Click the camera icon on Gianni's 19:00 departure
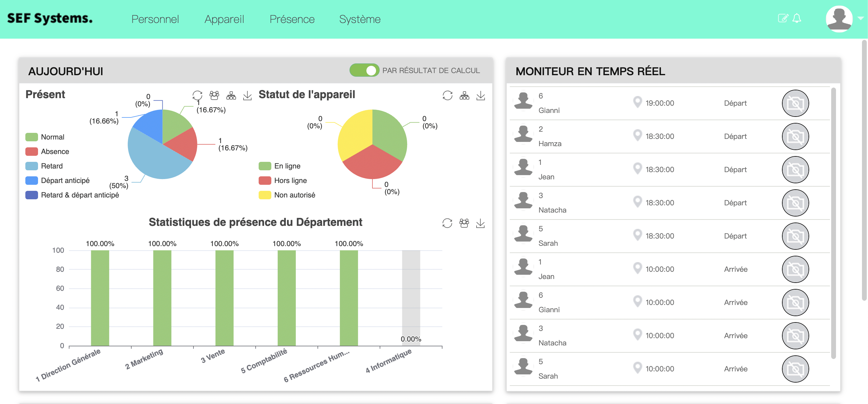 [795, 103]
